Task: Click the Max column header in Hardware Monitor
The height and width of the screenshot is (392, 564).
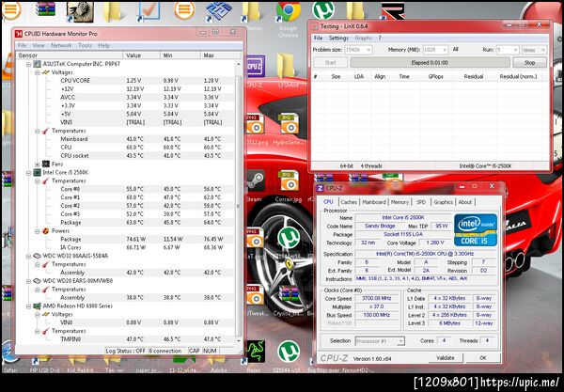Action: pos(220,55)
